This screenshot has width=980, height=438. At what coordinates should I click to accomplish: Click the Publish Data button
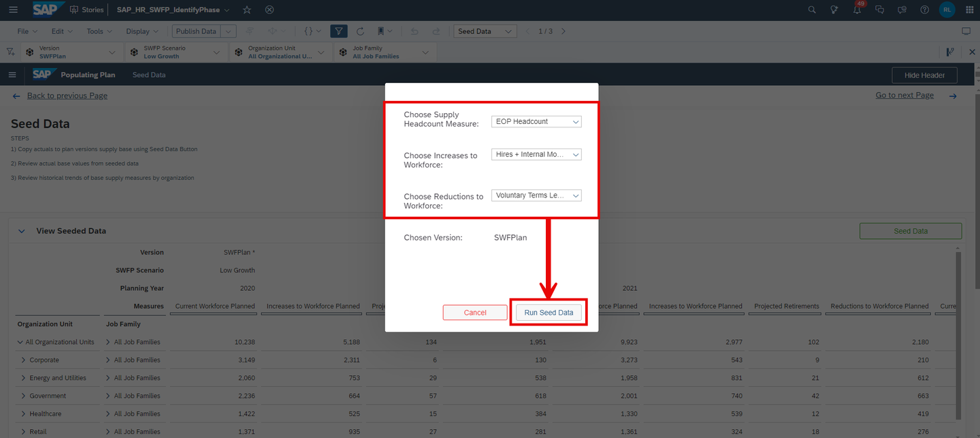coord(196,31)
